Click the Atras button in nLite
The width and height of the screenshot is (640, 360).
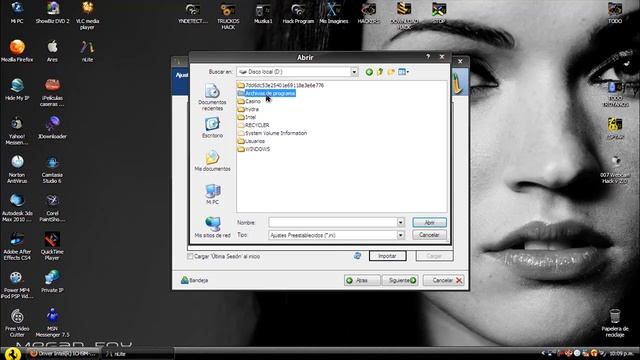coord(362,280)
